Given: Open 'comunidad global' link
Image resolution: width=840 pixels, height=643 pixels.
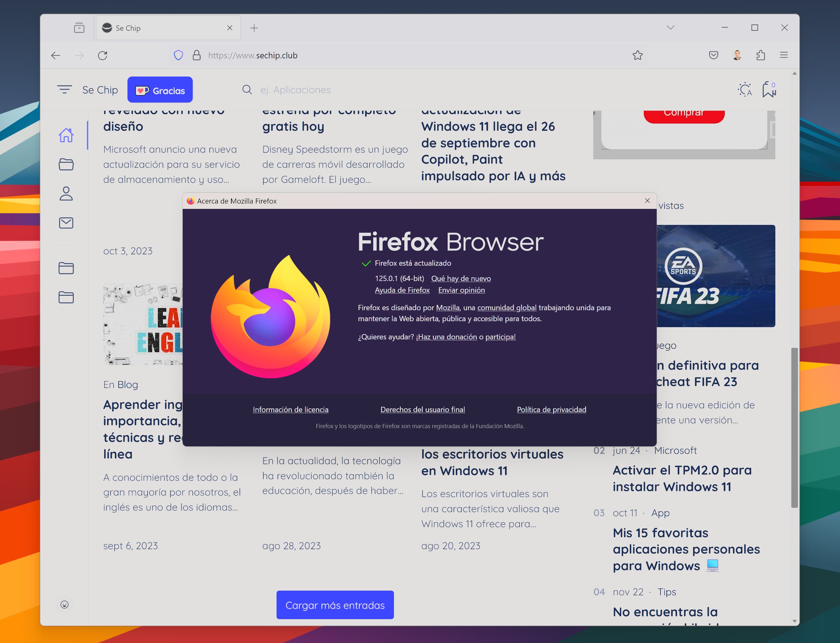Looking at the screenshot, I should (507, 307).
